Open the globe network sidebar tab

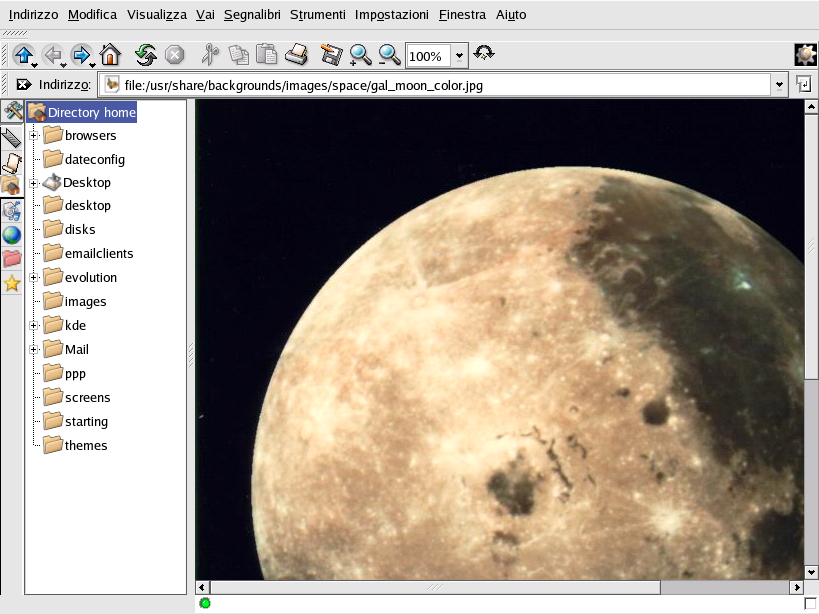click(11, 235)
